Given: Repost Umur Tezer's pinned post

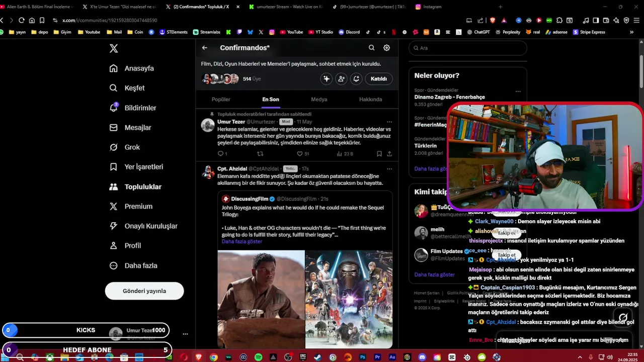Looking at the screenshot, I should pyautogui.click(x=260, y=154).
